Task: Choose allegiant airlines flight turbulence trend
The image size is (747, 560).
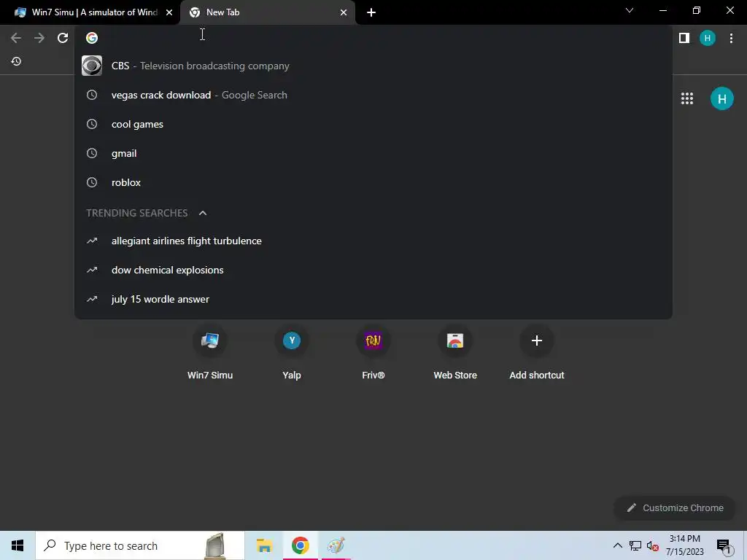Action: 373,241
